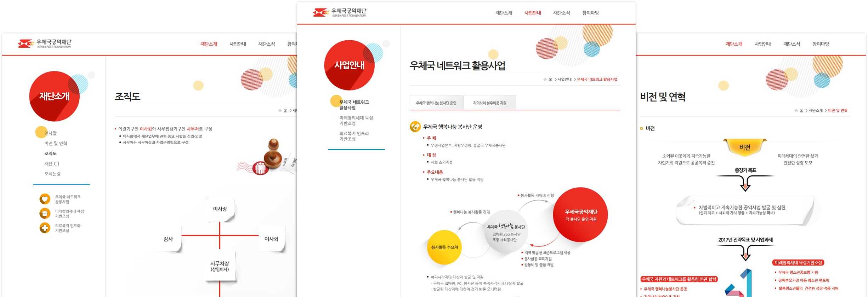The image size is (868, 297).
Task: Click yellow 봉사활동 수요처 circle in diagram
Action: [444, 247]
